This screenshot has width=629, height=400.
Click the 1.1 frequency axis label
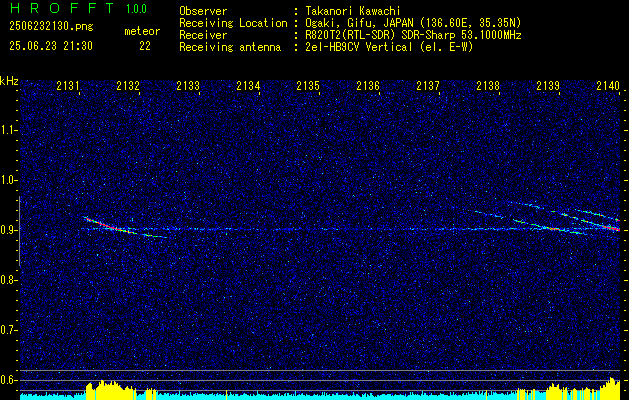tap(8, 130)
